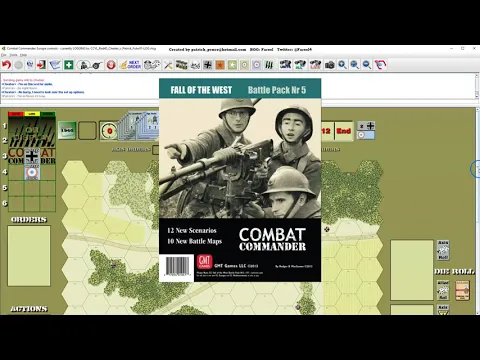Image resolution: width=480 pixels, height=360 pixels.
Task: Click the first magnifier zoom icon
Action: [x=342, y=65]
